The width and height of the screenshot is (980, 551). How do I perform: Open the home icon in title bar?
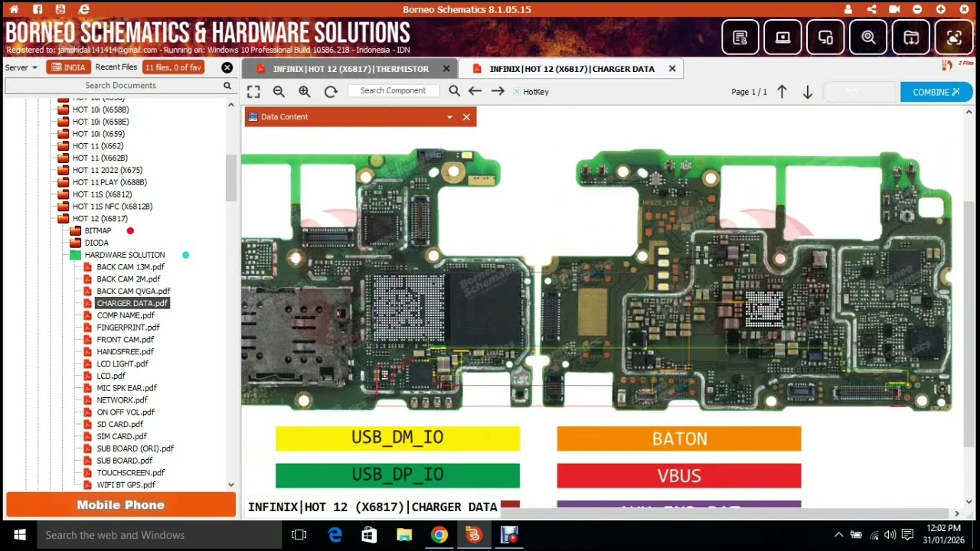pyautogui.click(x=15, y=9)
